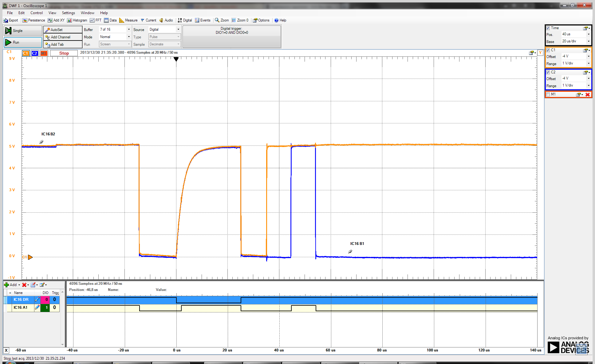
Task: Click the pink DIO 0 swatch for IC16 DR
Action: tap(45, 299)
